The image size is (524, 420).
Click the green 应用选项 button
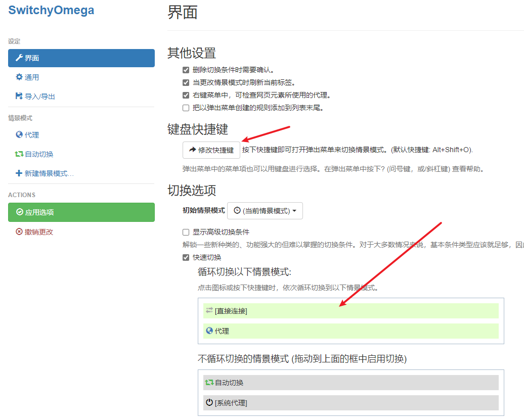(x=81, y=212)
